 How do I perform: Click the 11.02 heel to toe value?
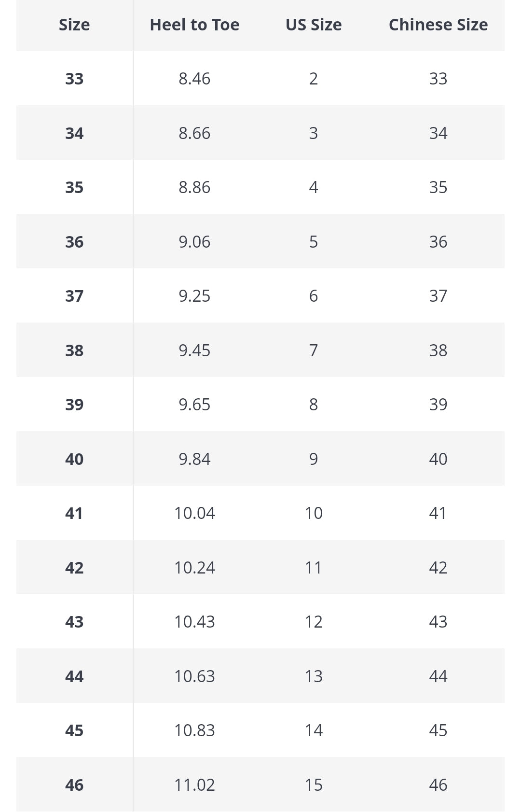click(x=194, y=785)
